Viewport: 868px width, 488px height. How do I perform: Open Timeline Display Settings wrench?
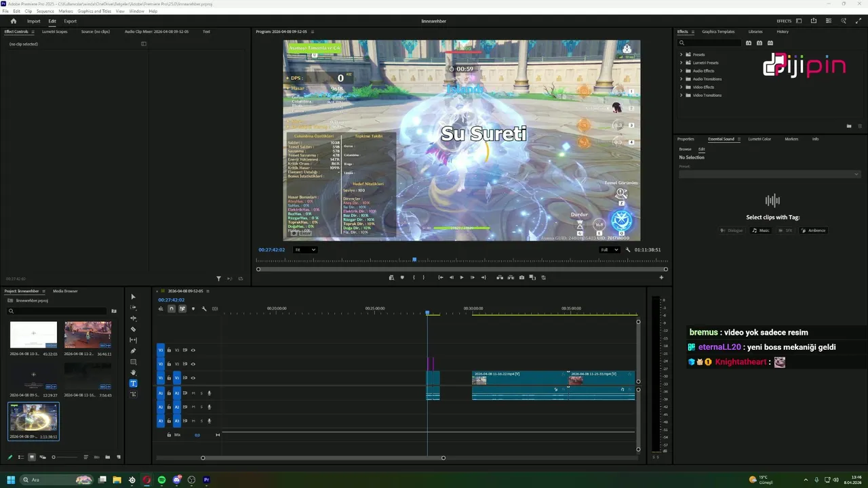pyautogui.click(x=204, y=309)
